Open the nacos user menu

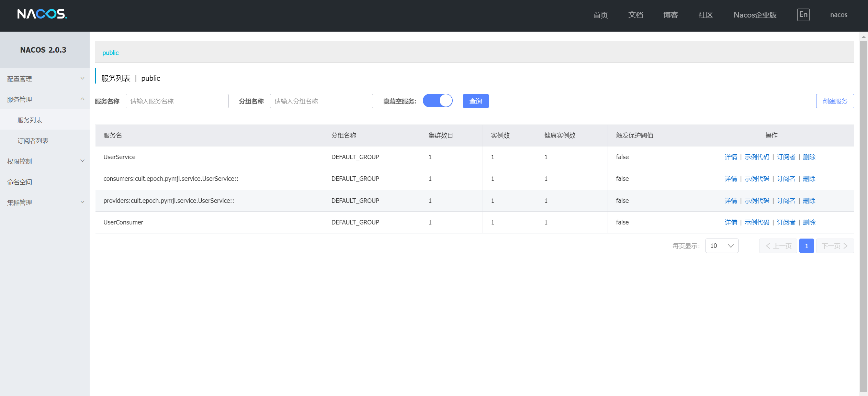[x=838, y=15]
